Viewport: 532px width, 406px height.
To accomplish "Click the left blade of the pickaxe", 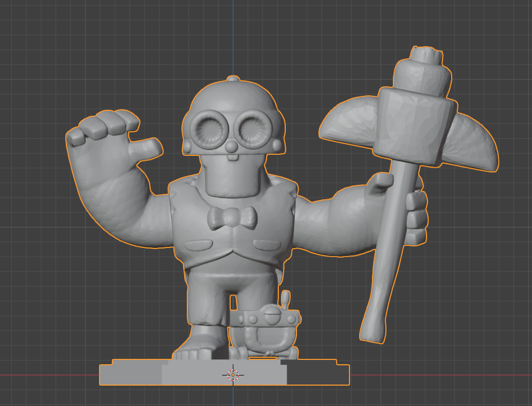I will coord(348,124).
